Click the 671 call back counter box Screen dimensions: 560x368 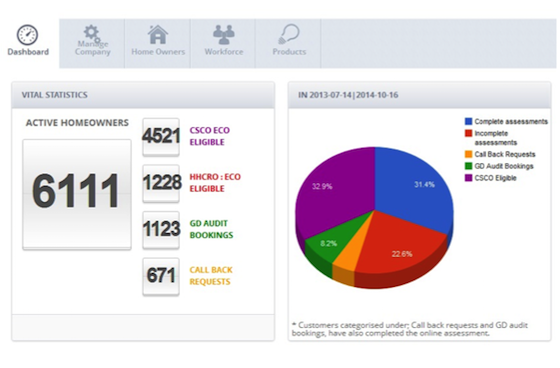point(161,277)
